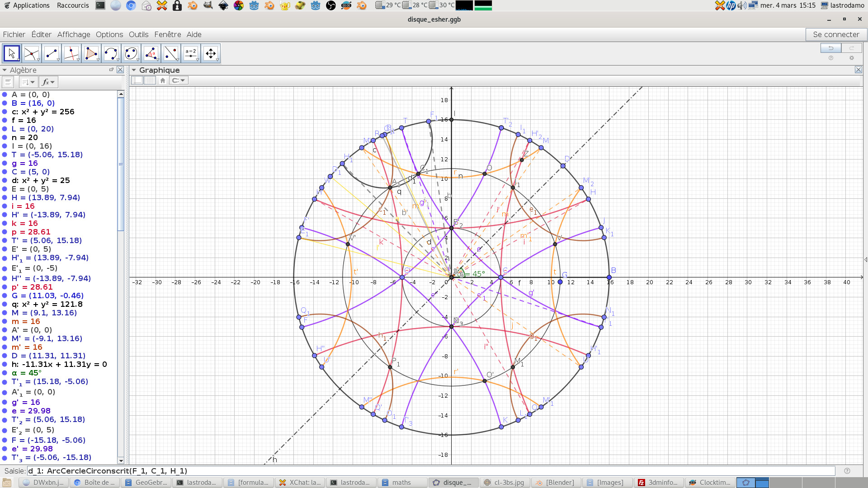Select G = (11.03, -0.46) entry
The width and height of the screenshot is (868, 488).
click(x=47, y=296)
